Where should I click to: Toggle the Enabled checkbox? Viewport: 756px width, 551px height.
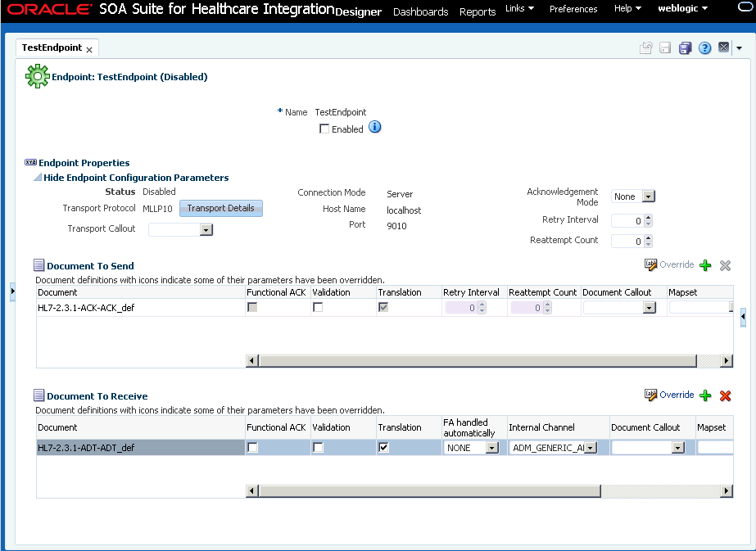coord(324,129)
